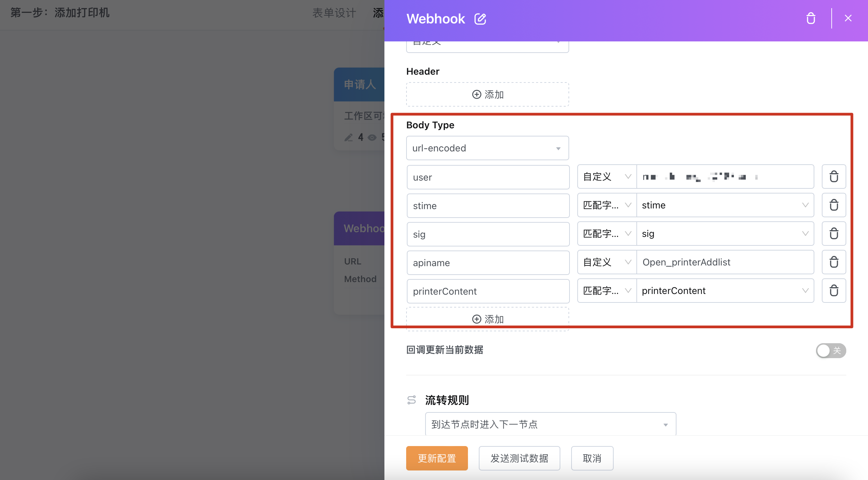
Task: Open the 到达节点时进入下一节点 flow rule dropdown
Action: point(550,424)
